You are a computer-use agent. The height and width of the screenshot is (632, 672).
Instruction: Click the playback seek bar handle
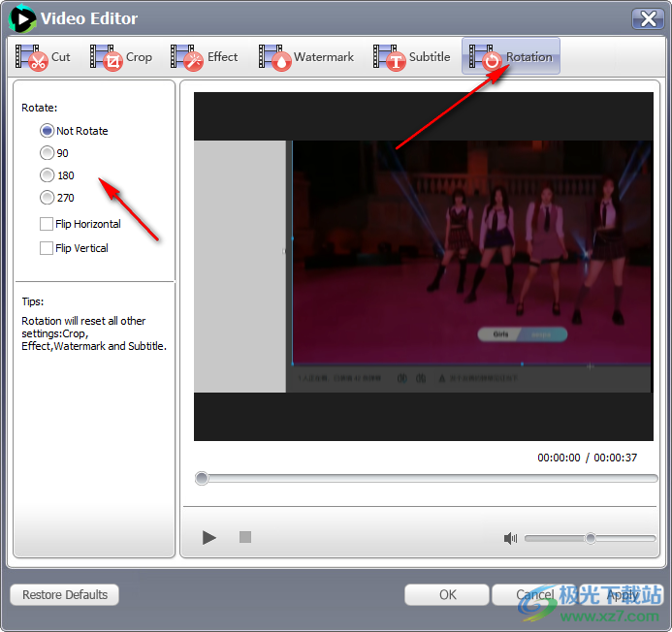click(202, 478)
